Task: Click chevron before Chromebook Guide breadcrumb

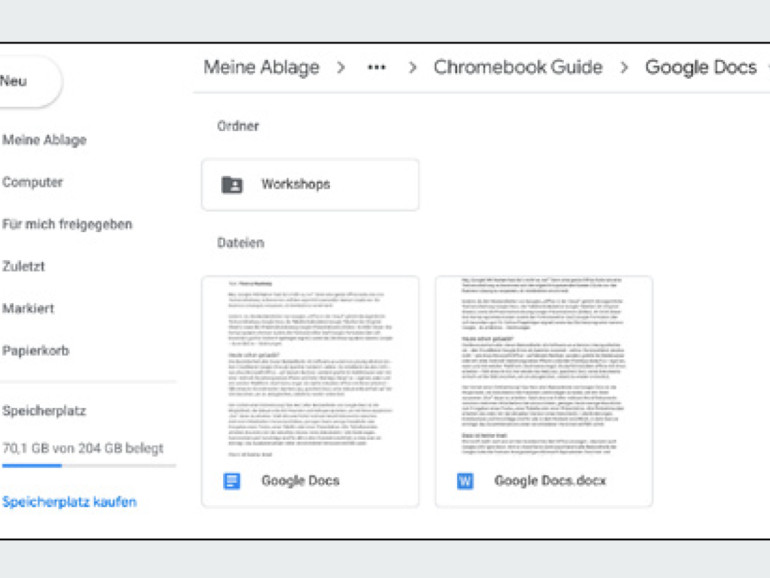Action: click(412, 67)
